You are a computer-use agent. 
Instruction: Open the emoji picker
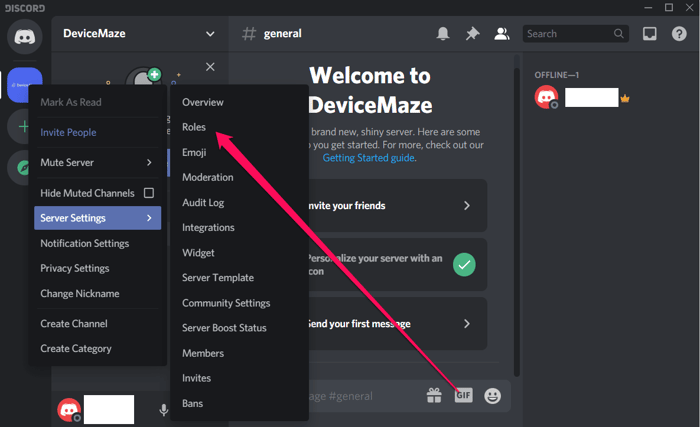pos(492,396)
